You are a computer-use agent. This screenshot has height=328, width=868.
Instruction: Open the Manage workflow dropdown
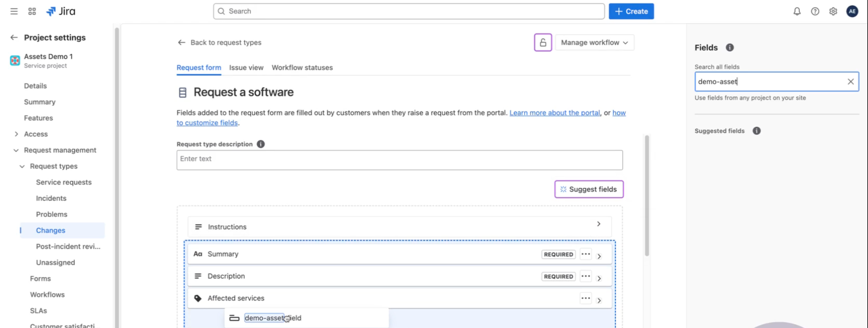point(594,42)
